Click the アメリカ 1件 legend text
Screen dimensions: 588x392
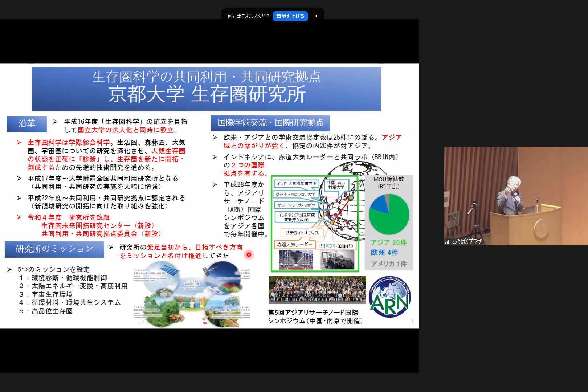click(x=389, y=264)
